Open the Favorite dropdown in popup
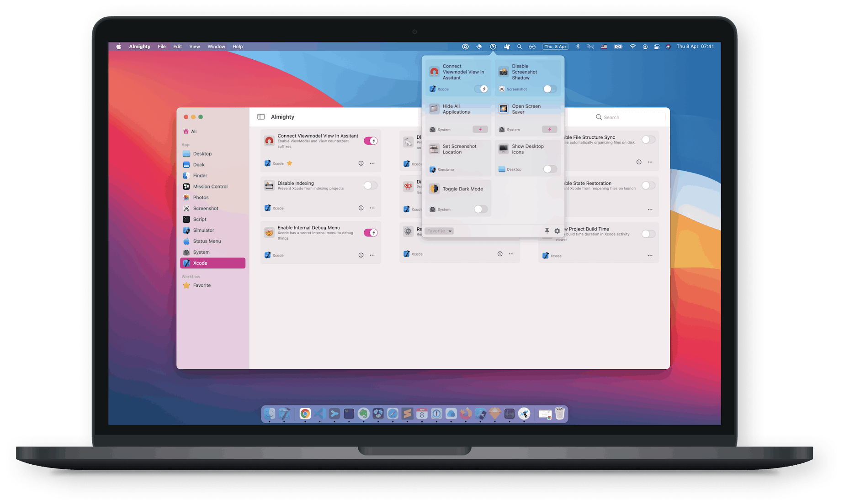This screenshot has height=504, width=844. pos(439,231)
